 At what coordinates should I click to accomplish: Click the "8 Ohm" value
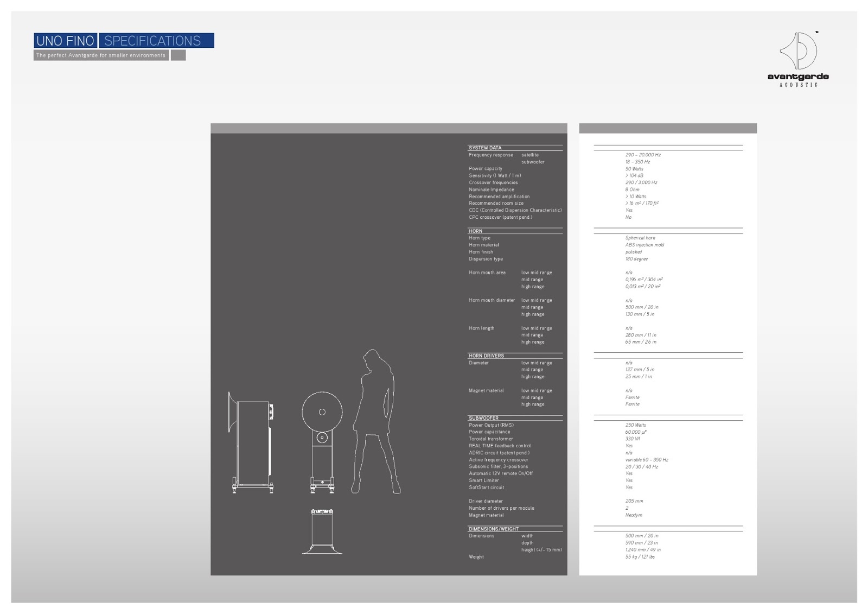tap(632, 189)
